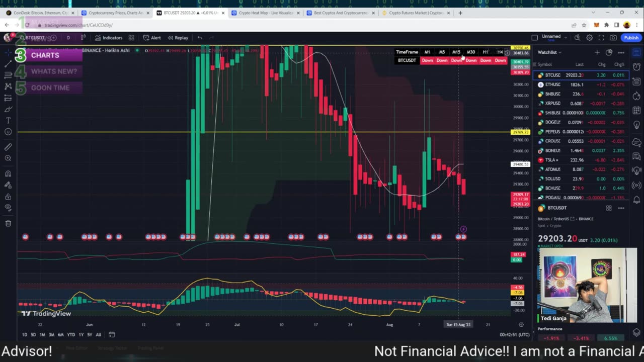This screenshot has width=644, height=362.
Task: Open the Fibonacci retracement tools
Action: (x=8, y=75)
